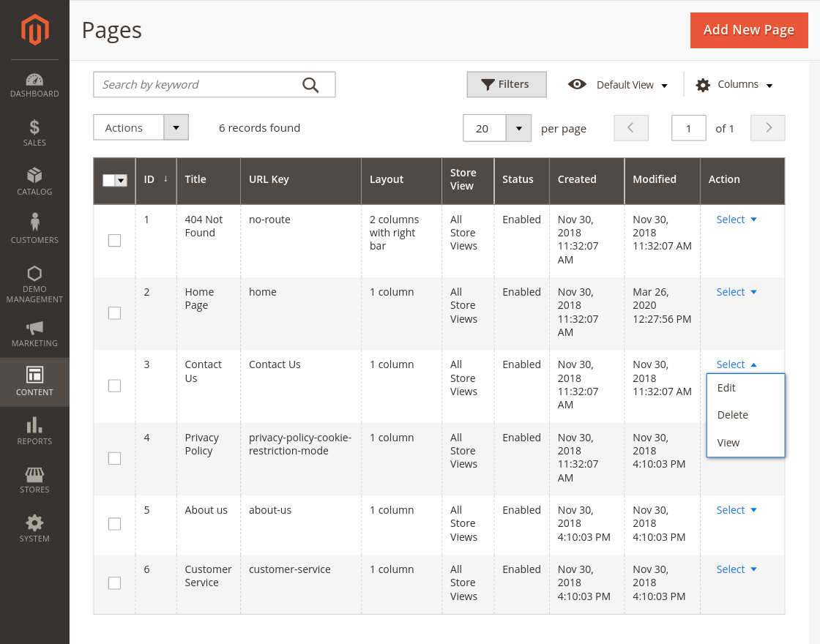Click the search magnifying glass icon
Viewport: 820px width, 644px height.
point(310,85)
